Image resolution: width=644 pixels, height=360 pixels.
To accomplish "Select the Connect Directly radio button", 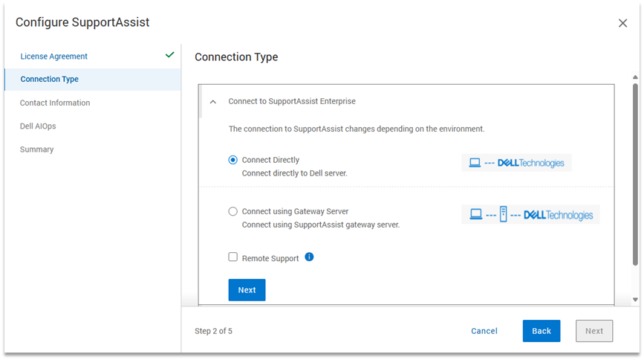I will pos(233,160).
